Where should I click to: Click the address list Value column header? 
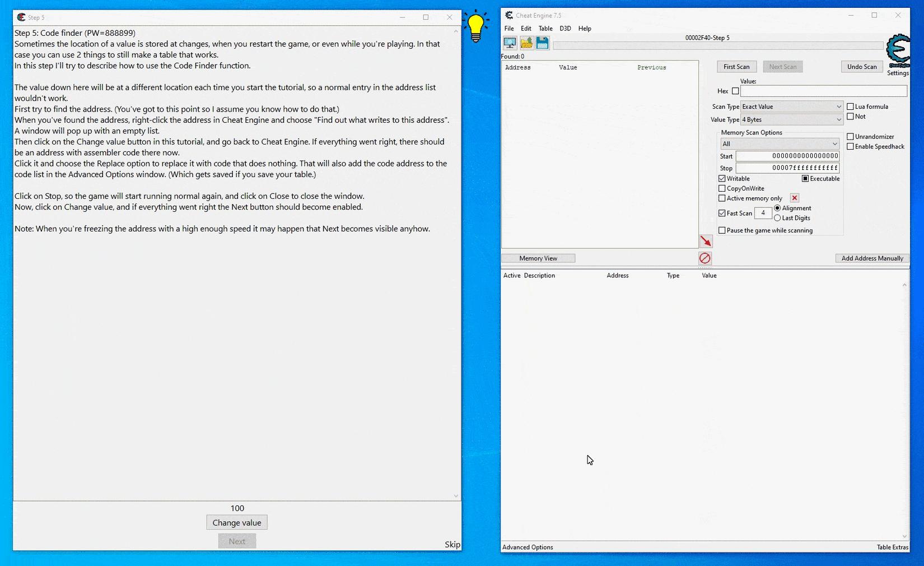(709, 276)
